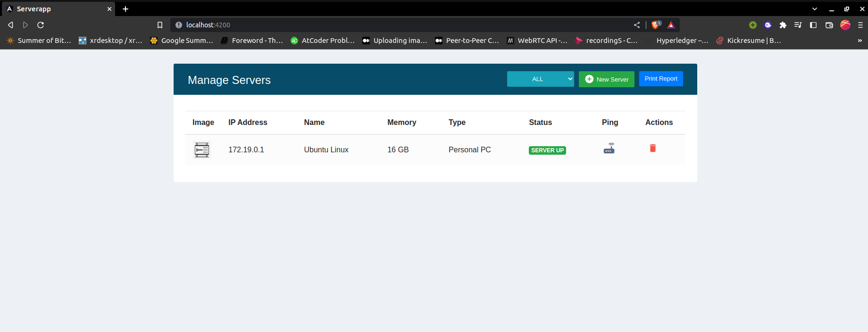Click the Image column header

coord(203,122)
